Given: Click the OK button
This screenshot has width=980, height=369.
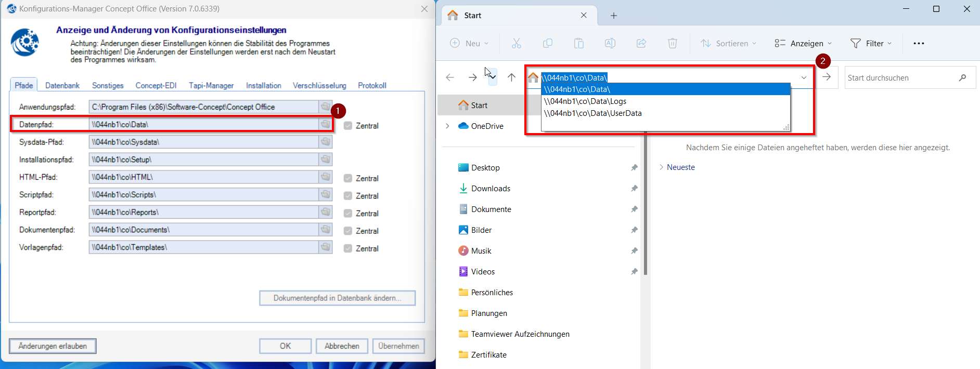Looking at the screenshot, I should (286, 346).
